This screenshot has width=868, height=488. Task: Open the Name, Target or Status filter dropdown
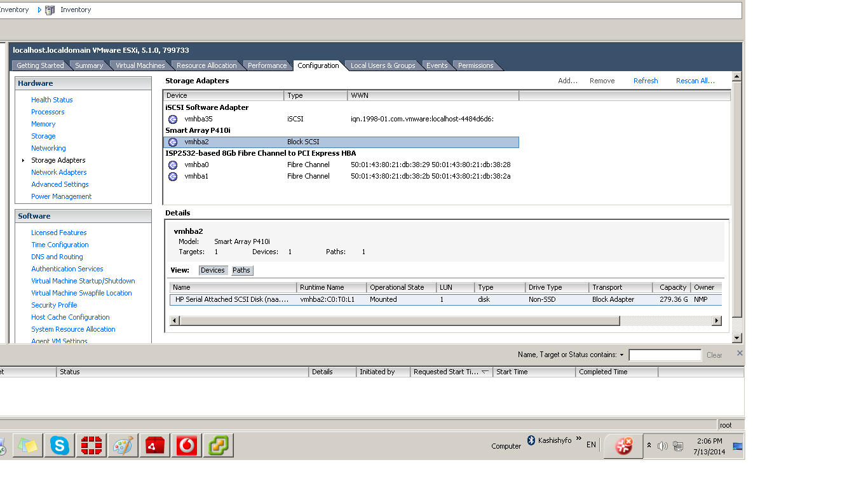(621, 355)
